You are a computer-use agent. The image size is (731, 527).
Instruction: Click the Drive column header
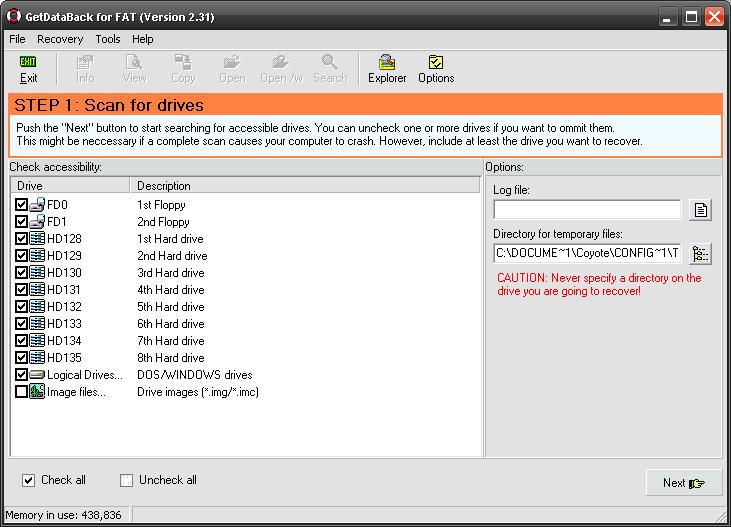70,186
